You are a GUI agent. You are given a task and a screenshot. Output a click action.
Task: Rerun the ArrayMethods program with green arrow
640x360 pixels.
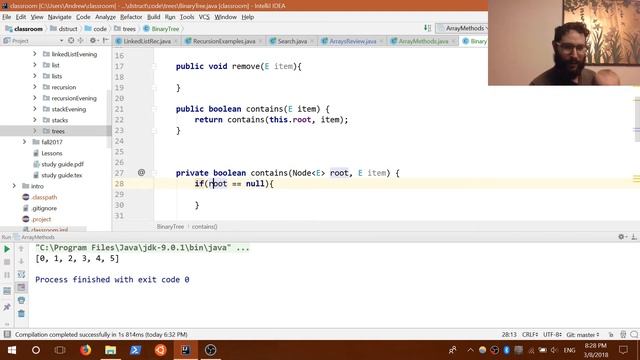(7, 249)
